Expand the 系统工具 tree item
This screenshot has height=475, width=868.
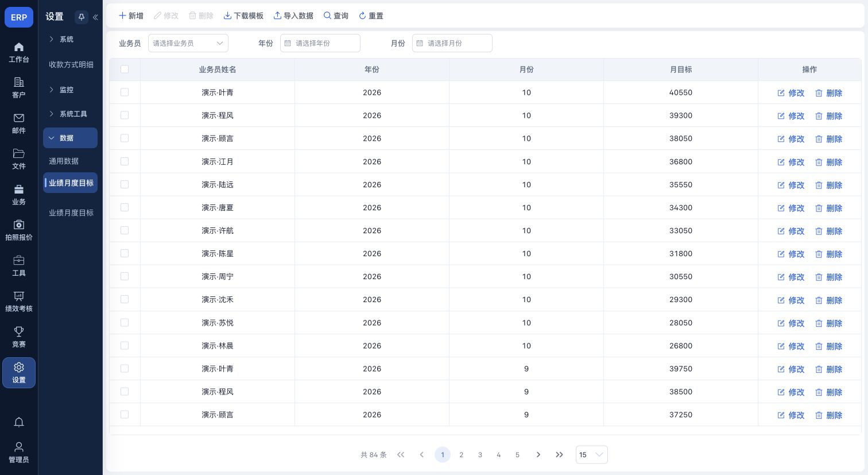point(70,114)
